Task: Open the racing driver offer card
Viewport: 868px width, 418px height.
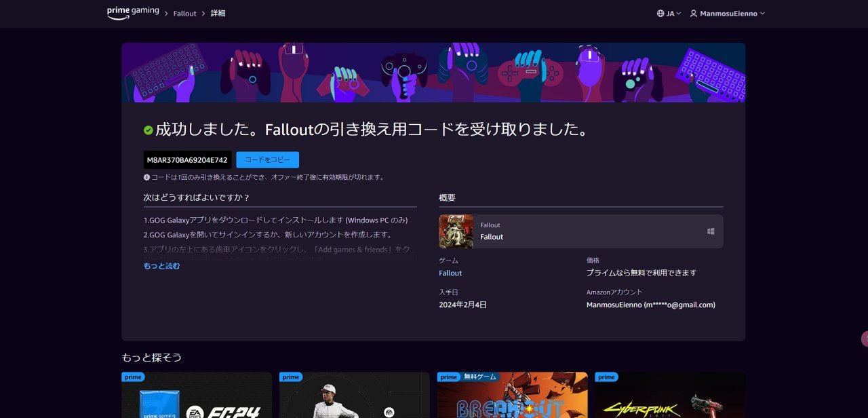Action: pos(355,395)
